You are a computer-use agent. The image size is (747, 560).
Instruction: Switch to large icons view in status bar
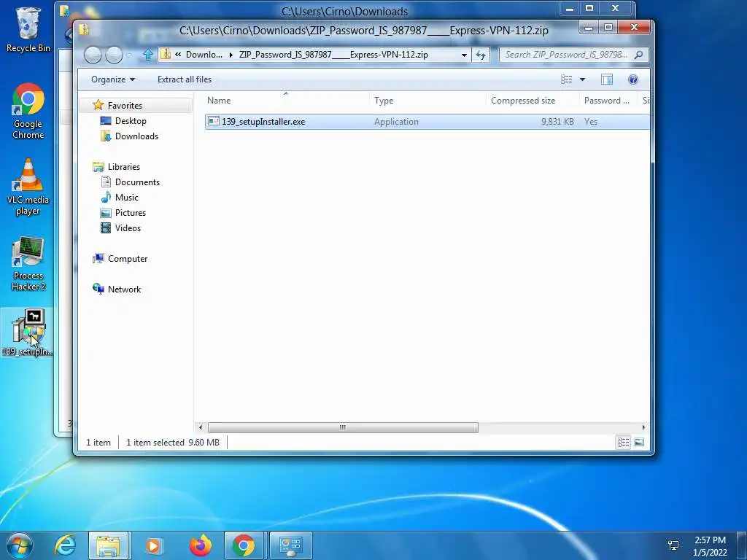pos(639,443)
